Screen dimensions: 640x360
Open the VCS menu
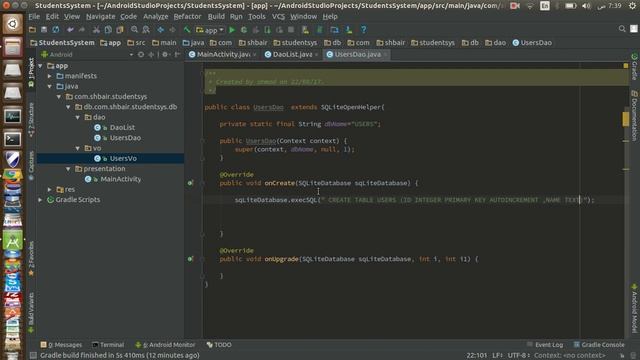click(278, 16)
